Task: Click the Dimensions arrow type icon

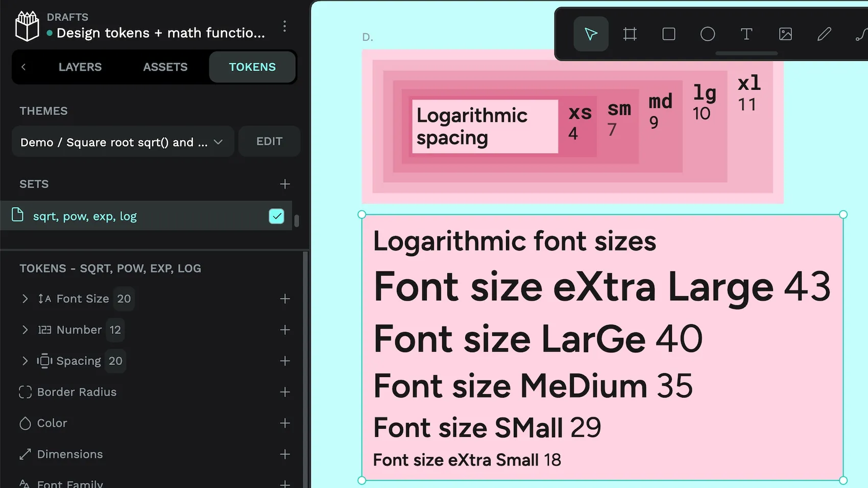Action: 25,454
